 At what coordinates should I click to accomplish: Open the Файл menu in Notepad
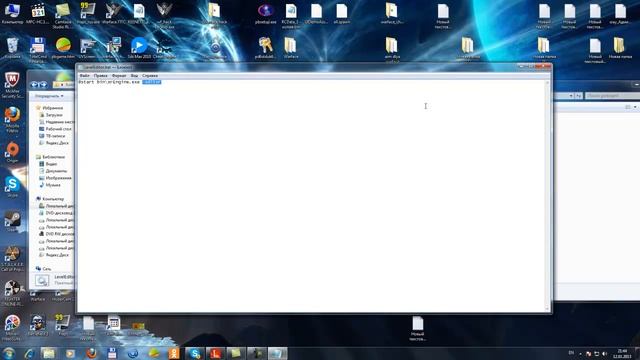[x=84, y=76]
